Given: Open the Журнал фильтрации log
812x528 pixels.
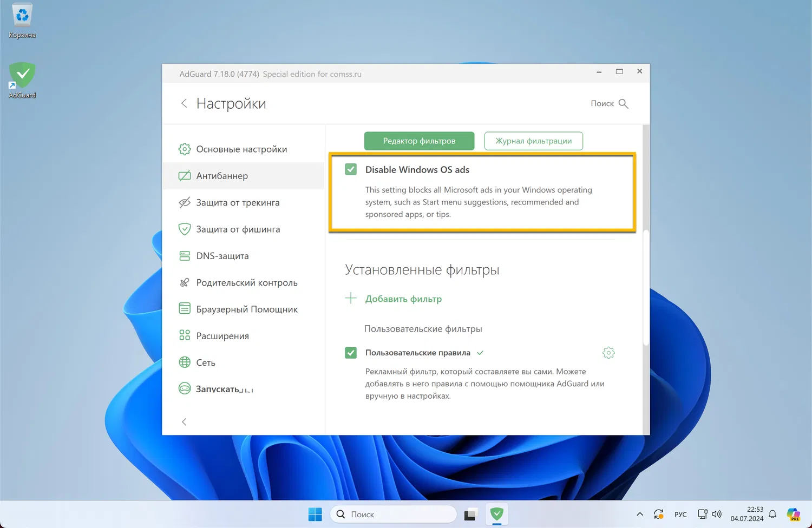Looking at the screenshot, I should [534, 141].
